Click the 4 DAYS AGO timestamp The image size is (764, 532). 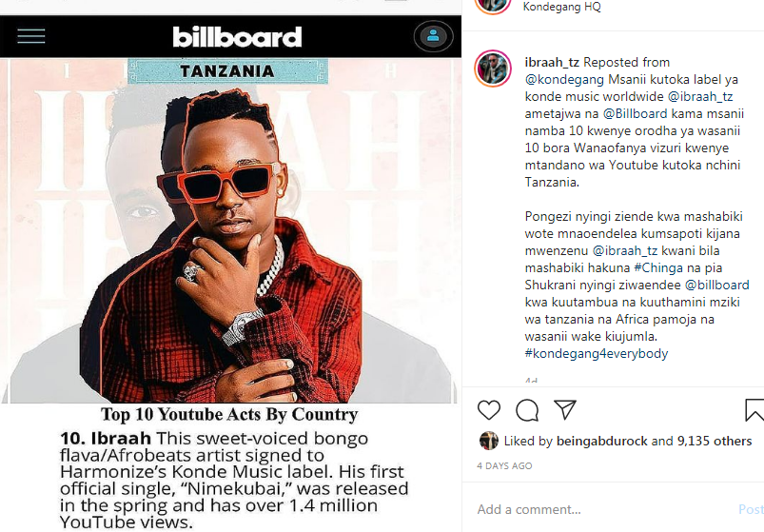(504, 465)
